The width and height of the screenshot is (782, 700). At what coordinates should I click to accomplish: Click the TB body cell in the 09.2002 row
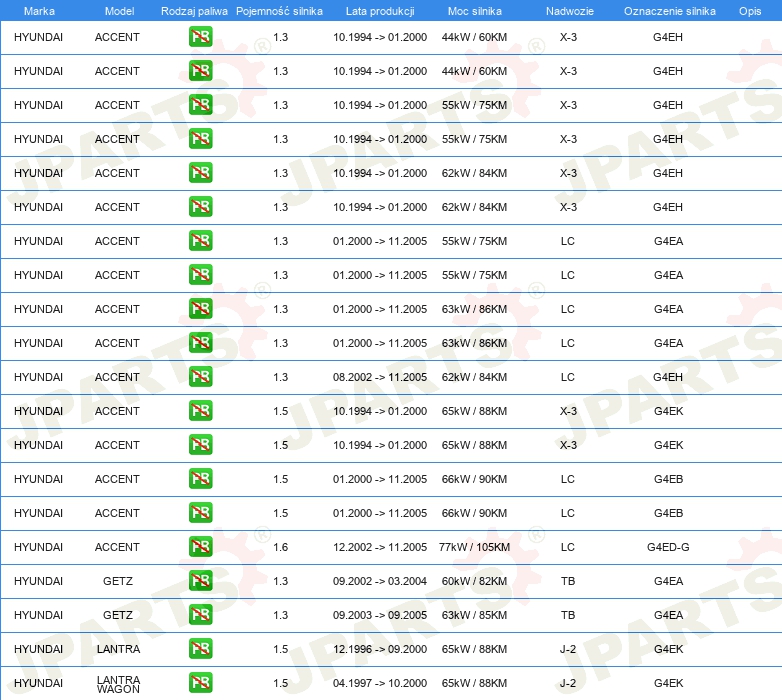pyautogui.click(x=568, y=581)
